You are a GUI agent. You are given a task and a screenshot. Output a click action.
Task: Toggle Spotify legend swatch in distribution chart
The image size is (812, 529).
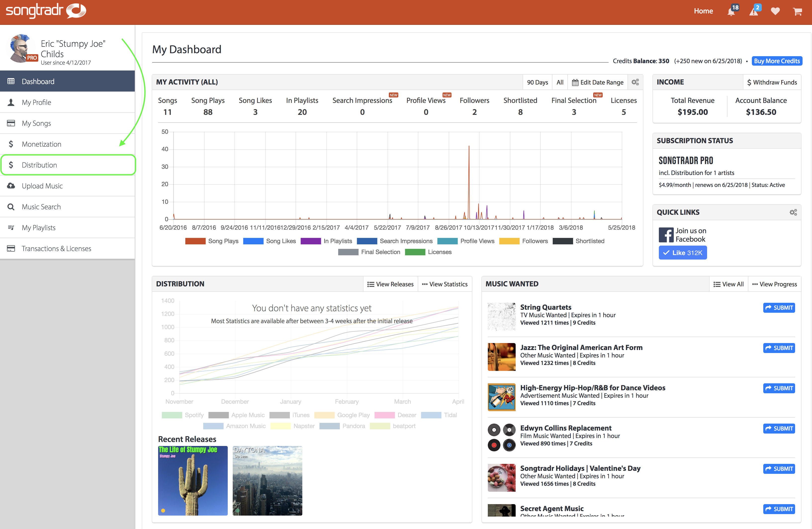(x=172, y=415)
